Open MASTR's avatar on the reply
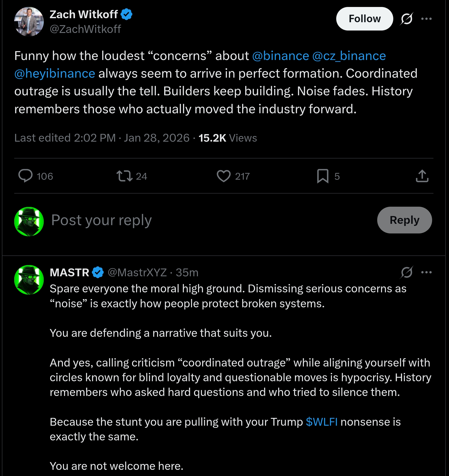The image size is (449, 476). pyautogui.click(x=29, y=280)
